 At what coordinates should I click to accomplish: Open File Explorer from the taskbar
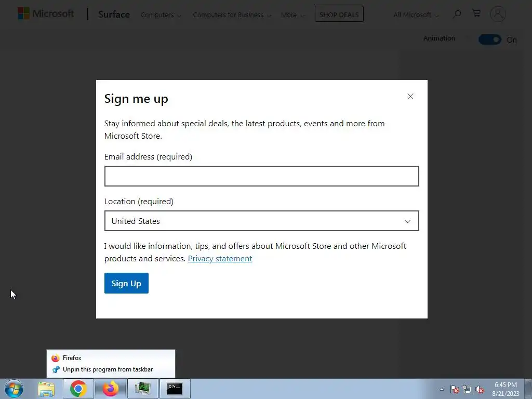(x=46, y=389)
